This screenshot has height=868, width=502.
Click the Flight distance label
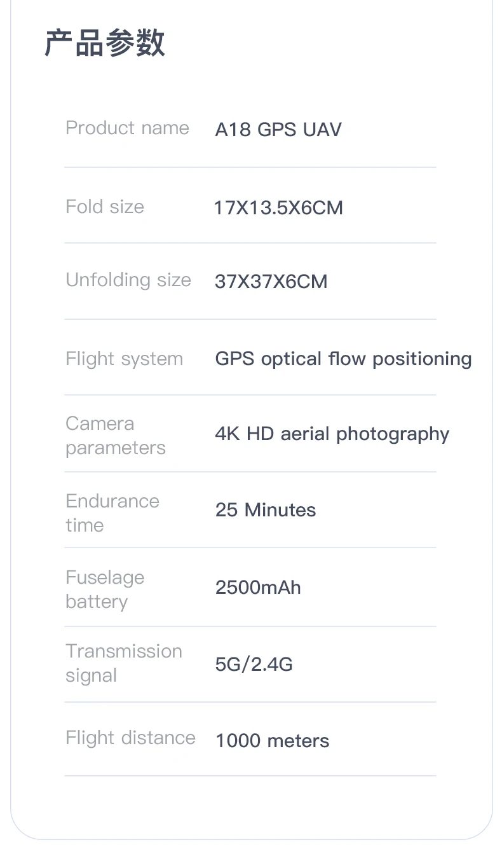pyautogui.click(x=130, y=738)
